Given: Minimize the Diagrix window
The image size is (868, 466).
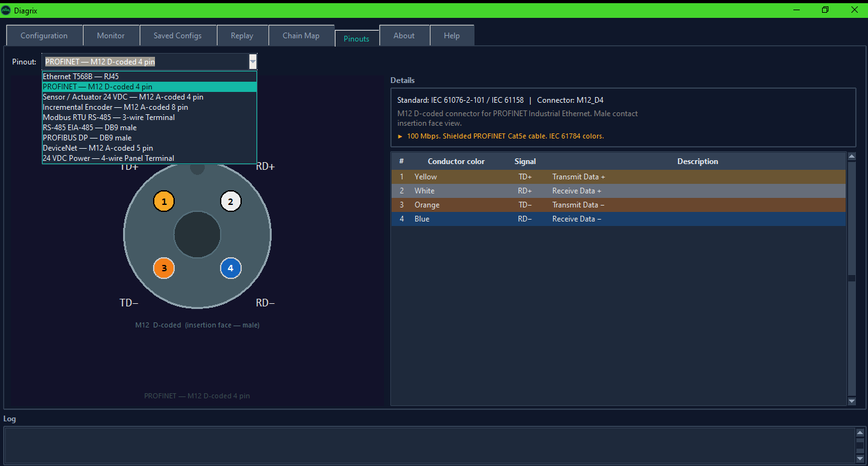Looking at the screenshot, I should 796,10.
